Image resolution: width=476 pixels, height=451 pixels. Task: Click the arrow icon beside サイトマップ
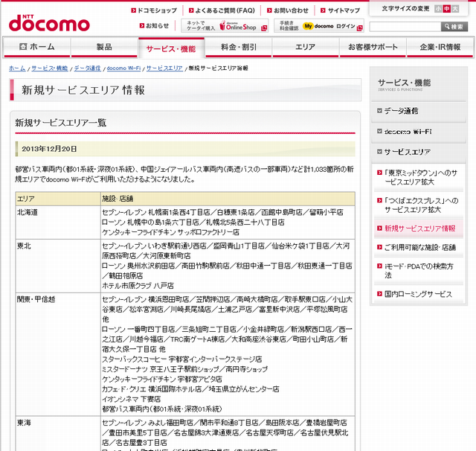click(323, 10)
